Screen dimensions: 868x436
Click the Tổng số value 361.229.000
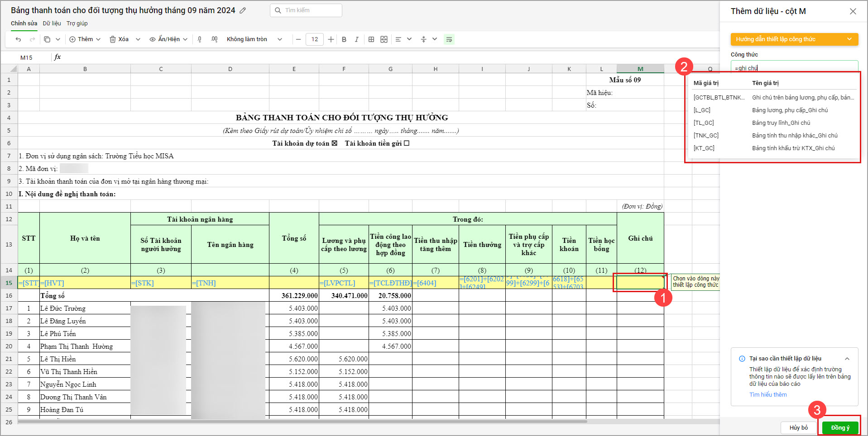point(294,296)
